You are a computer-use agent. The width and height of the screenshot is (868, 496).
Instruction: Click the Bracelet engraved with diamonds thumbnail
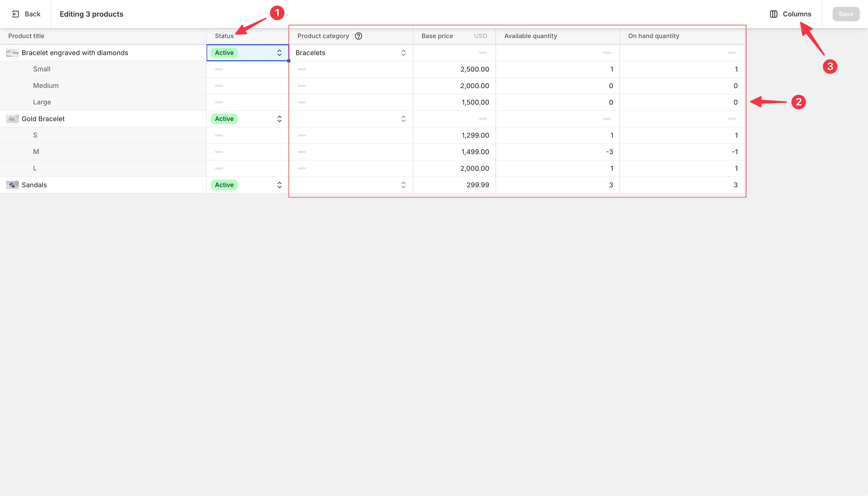(12, 53)
